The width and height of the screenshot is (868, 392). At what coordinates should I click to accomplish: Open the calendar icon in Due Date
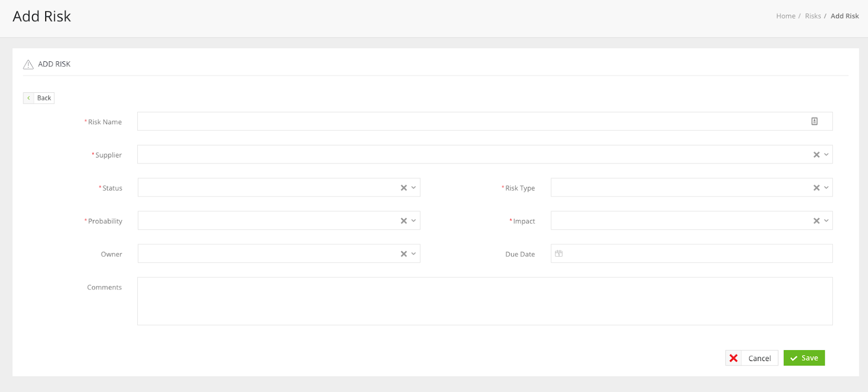[x=559, y=254]
